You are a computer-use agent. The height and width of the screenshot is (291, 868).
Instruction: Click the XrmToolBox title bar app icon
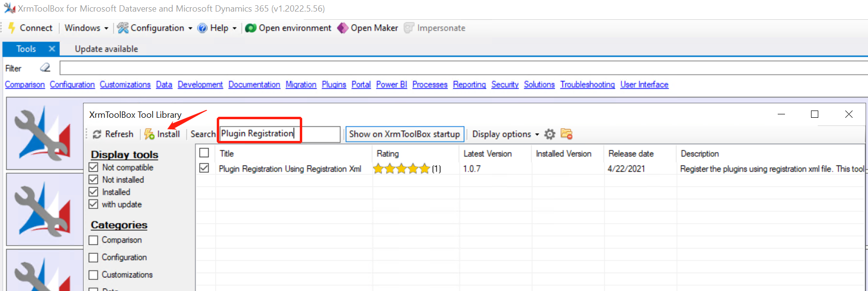point(10,8)
